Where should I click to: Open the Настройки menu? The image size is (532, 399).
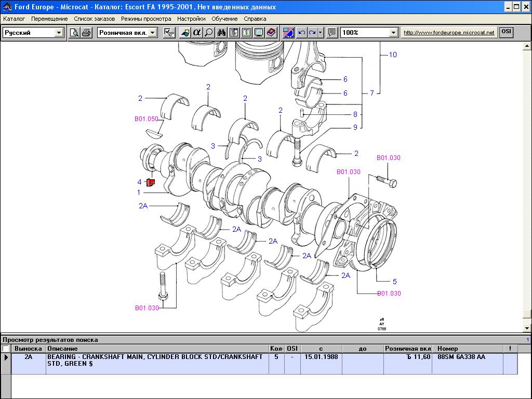coord(191,19)
